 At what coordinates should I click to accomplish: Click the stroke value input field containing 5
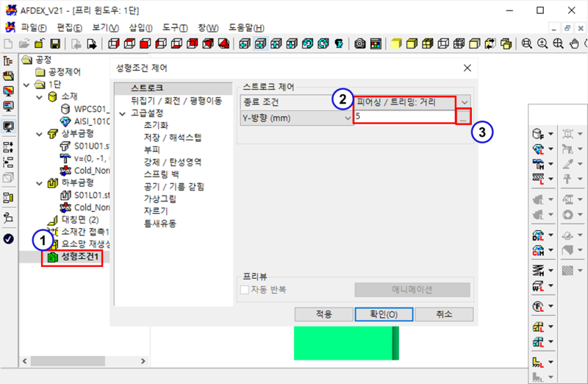(x=404, y=117)
